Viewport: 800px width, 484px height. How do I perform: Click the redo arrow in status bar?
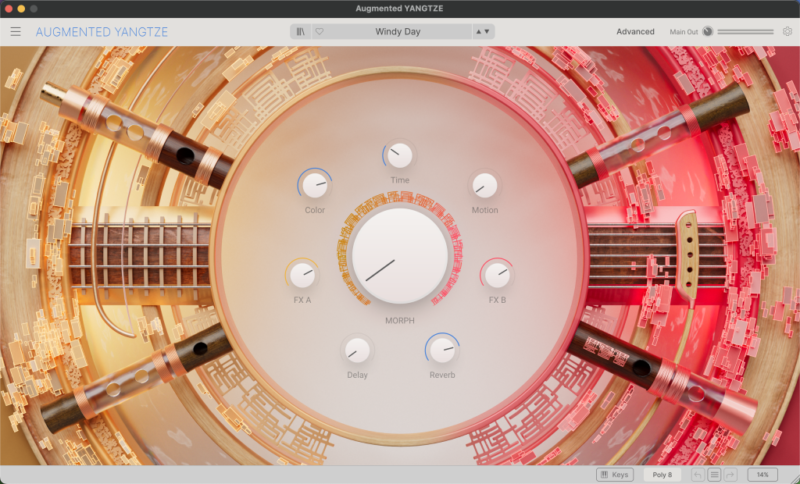(731, 474)
